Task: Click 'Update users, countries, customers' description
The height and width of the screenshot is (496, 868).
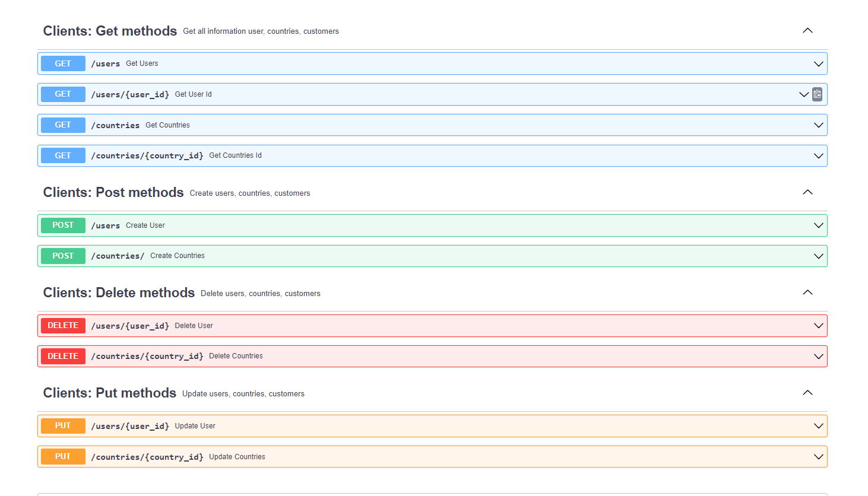Action: [x=243, y=394]
